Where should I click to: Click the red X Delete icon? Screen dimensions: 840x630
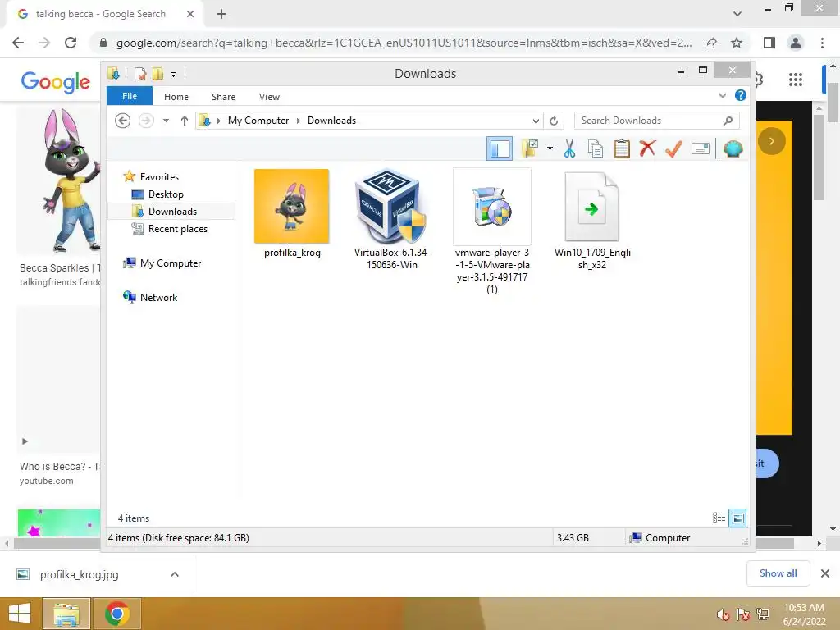648,148
